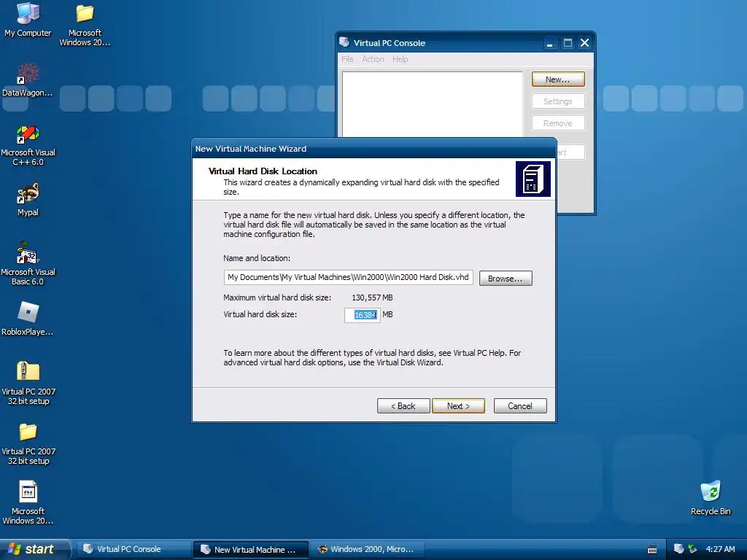Click the virtual hard disk wizard header icon
The height and width of the screenshot is (560, 747).
coord(533,179)
